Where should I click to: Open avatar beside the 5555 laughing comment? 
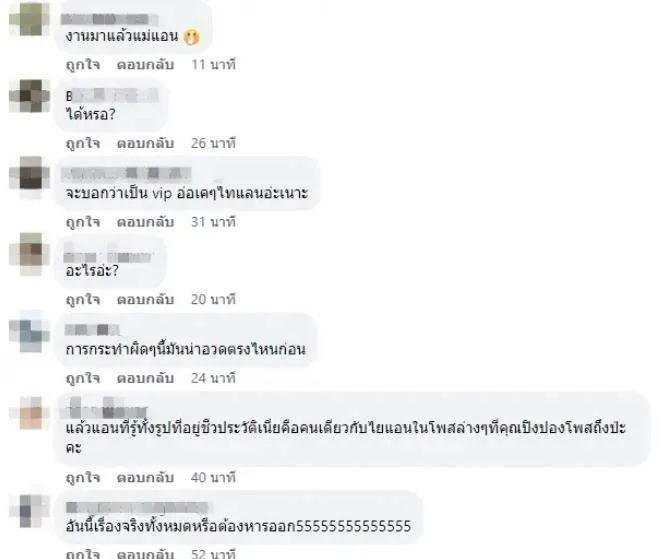pos(30,511)
